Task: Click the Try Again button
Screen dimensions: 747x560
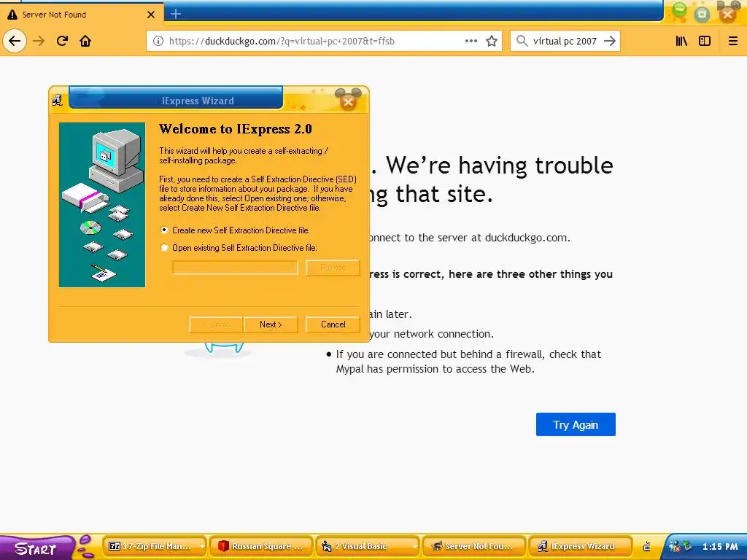Action: click(x=576, y=424)
